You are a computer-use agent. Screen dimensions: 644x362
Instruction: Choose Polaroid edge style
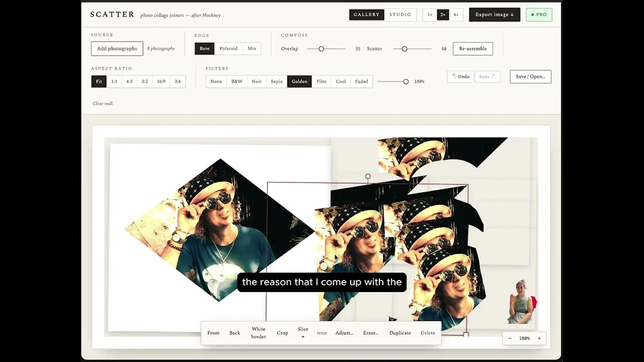(x=228, y=48)
